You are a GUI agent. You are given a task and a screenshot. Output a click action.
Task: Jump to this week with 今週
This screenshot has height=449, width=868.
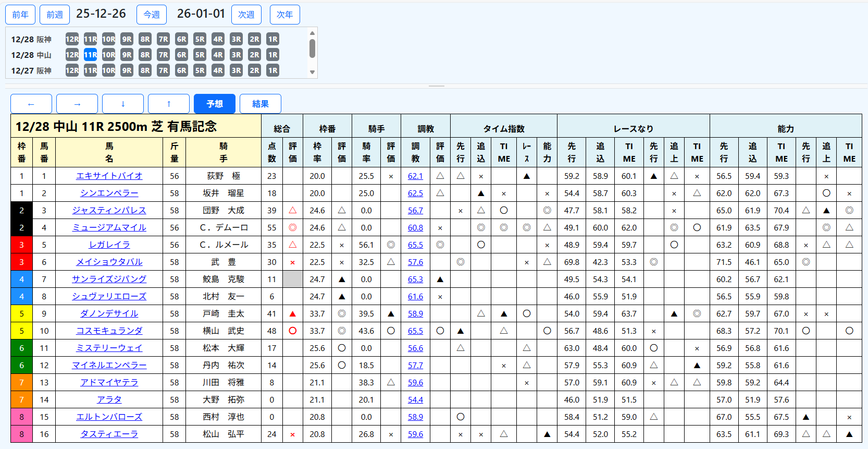[152, 15]
